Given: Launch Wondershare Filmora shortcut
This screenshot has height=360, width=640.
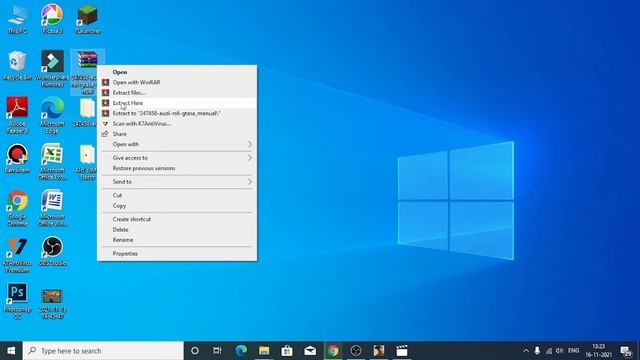Looking at the screenshot, I should tap(52, 69).
